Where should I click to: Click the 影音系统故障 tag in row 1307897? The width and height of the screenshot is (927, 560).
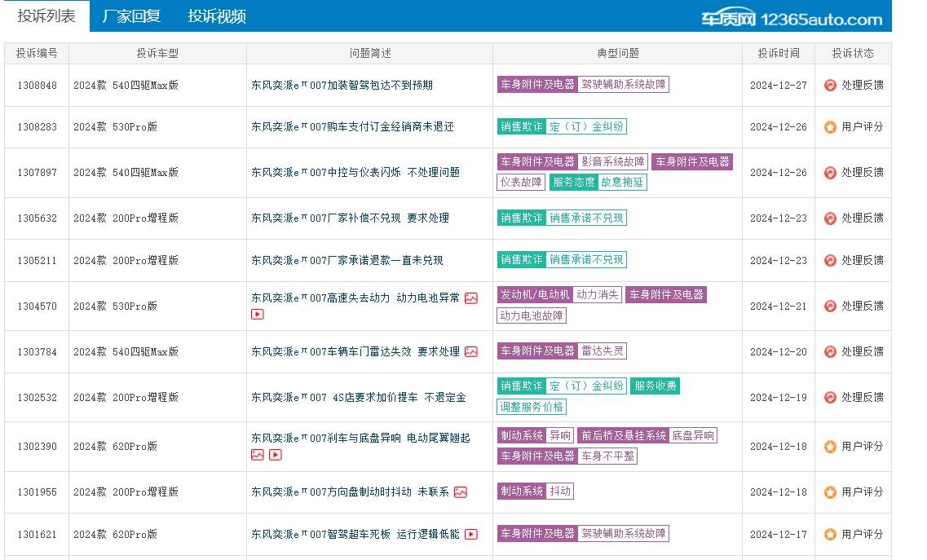click(x=612, y=162)
